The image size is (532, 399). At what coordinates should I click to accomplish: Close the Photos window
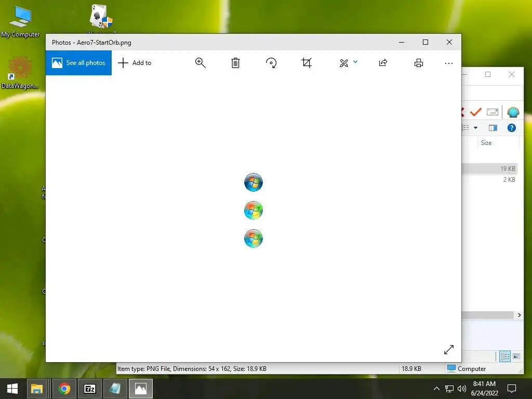449,42
